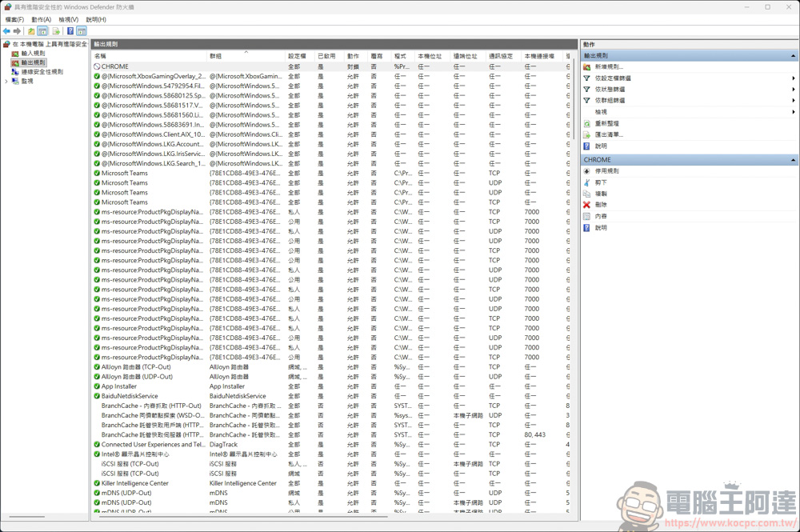Click the 停用規則 disable rule icon
Screen dimensions: 800x532
(x=586, y=171)
